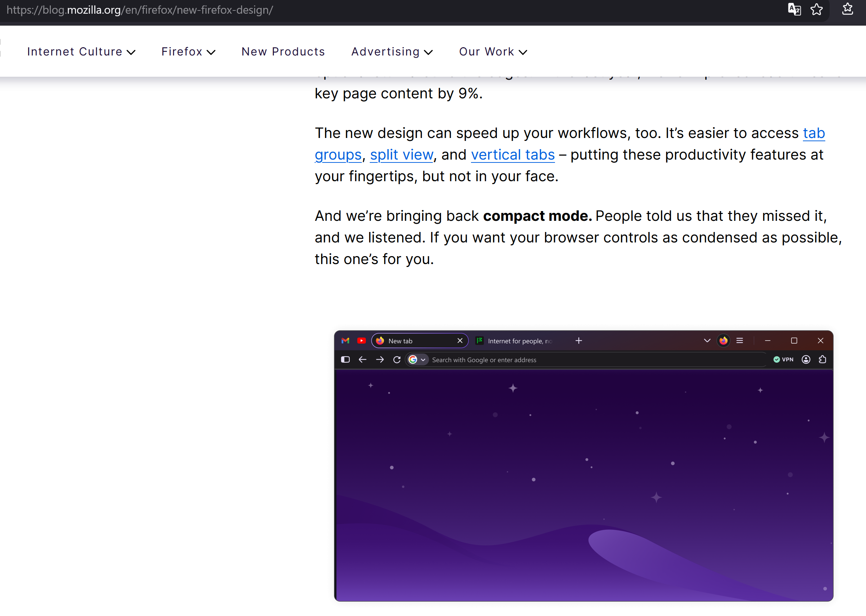Image resolution: width=866 pixels, height=616 pixels.
Task: Bookmark this page with the star icon
Action: (x=817, y=9)
